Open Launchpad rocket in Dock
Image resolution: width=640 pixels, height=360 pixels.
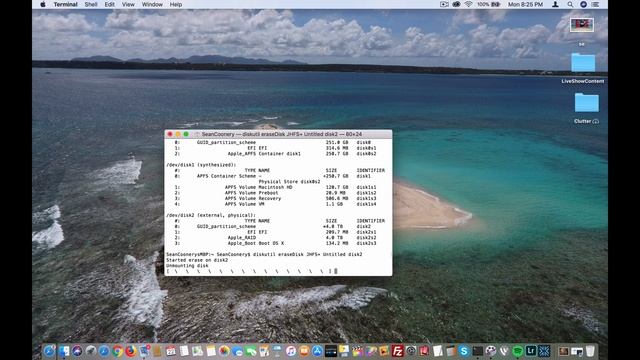pos(91,351)
